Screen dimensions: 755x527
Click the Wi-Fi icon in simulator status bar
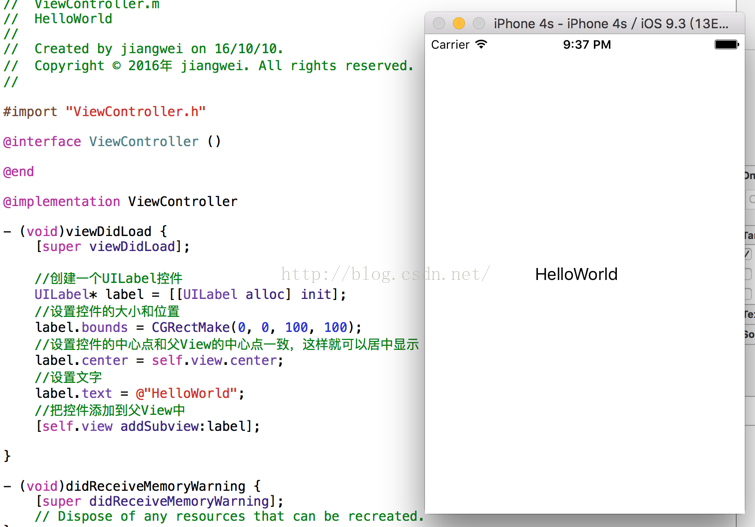[x=481, y=45]
